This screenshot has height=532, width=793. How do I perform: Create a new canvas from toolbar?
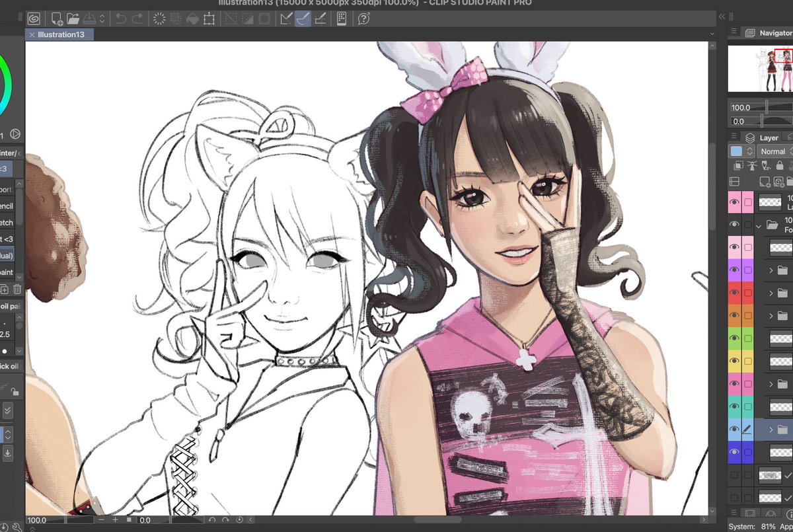57,19
